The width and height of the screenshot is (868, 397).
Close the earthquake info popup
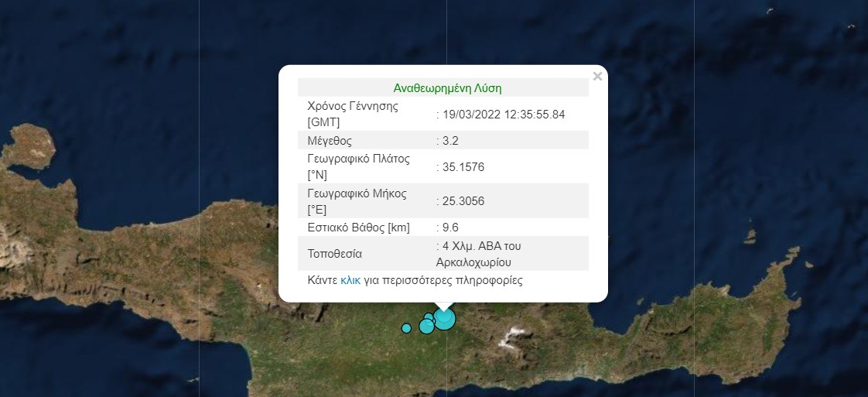tap(597, 77)
